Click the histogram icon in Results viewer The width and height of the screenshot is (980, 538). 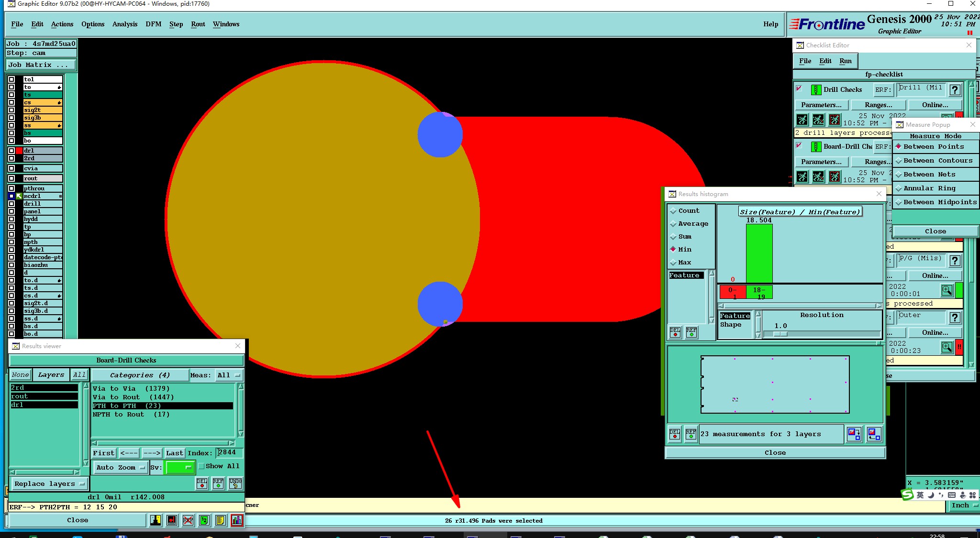236,520
